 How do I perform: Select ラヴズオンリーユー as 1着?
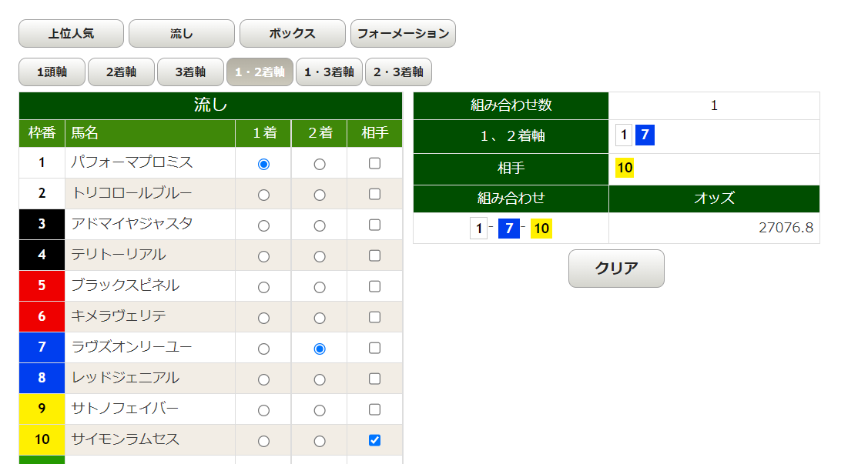264,349
